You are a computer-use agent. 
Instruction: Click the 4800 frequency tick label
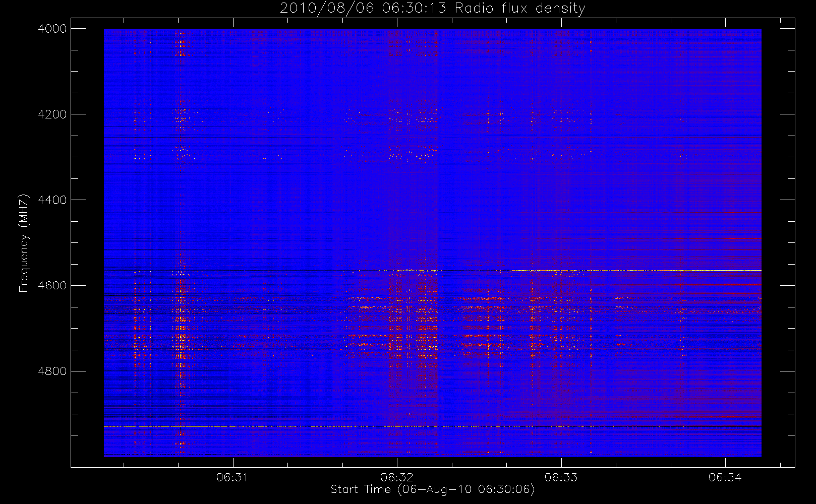pos(52,371)
